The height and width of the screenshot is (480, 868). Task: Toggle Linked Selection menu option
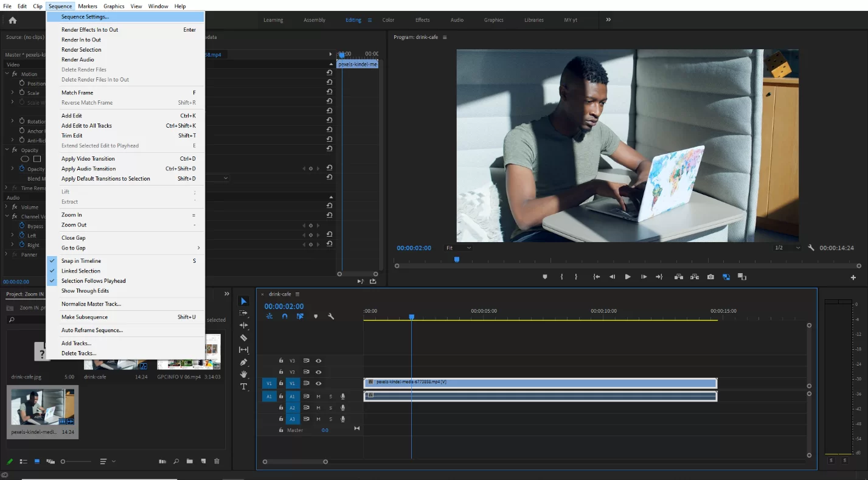[126, 271]
